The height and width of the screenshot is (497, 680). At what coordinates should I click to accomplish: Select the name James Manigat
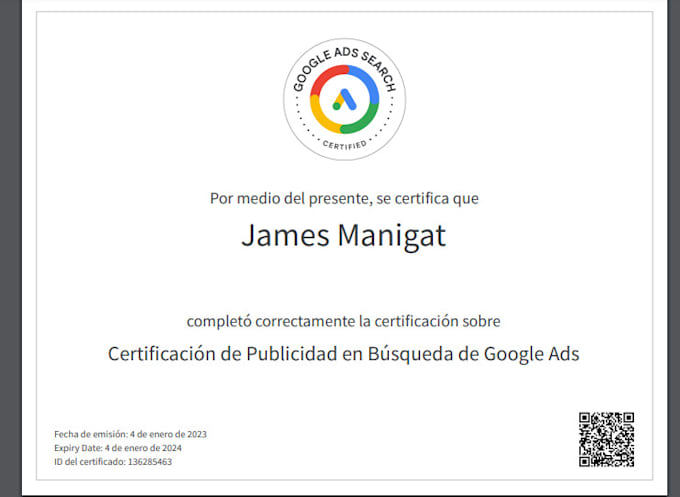click(x=343, y=236)
